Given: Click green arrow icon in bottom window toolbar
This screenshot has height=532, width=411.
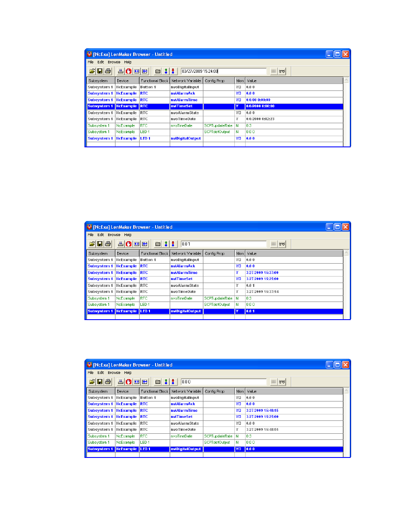Looking at the screenshot, I should coord(166,382).
